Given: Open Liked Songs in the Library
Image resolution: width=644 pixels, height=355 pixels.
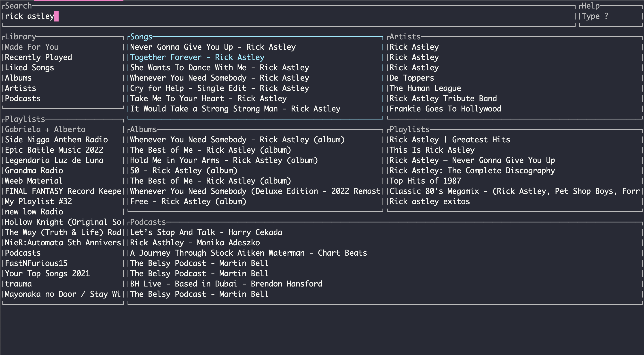Looking at the screenshot, I should tap(29, 68).
